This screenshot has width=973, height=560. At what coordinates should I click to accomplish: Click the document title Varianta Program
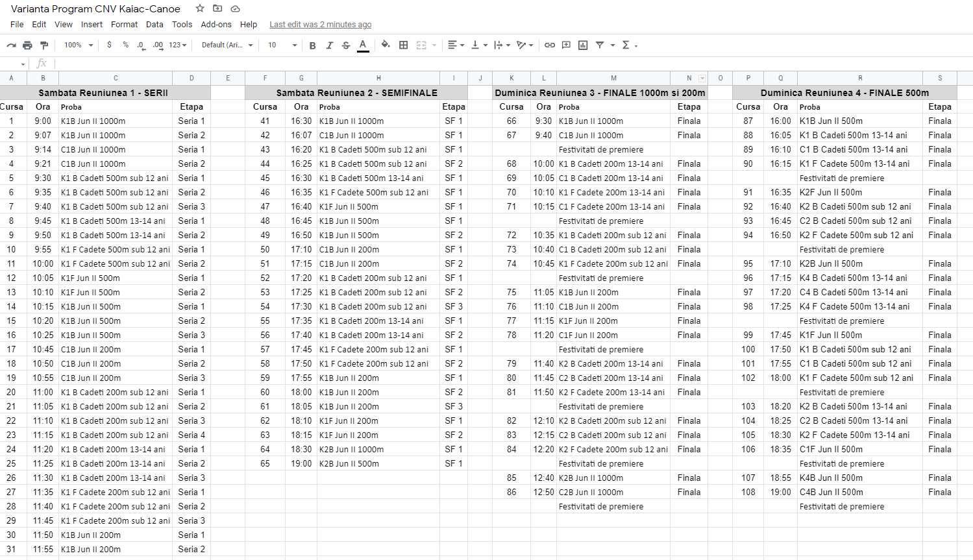point(95,8)
